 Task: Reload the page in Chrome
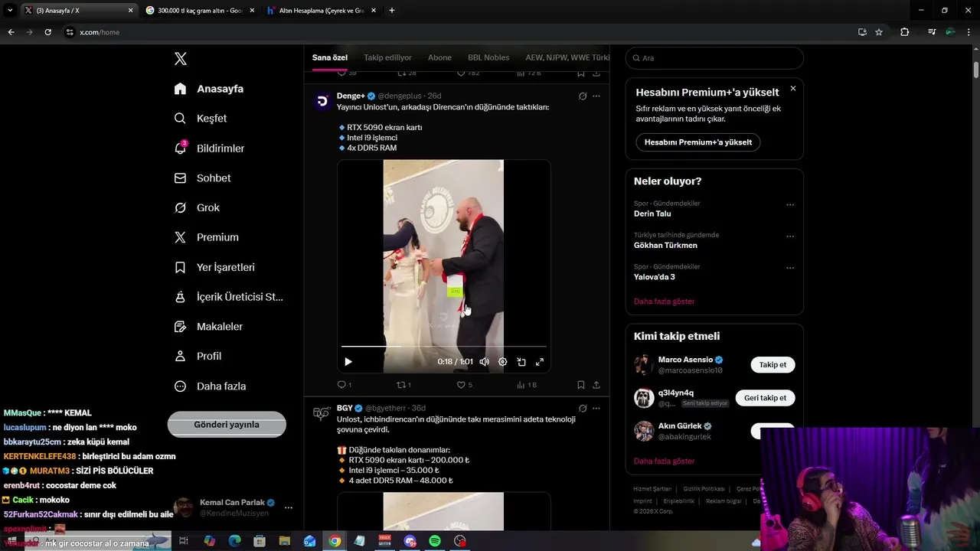coord(47,32)
